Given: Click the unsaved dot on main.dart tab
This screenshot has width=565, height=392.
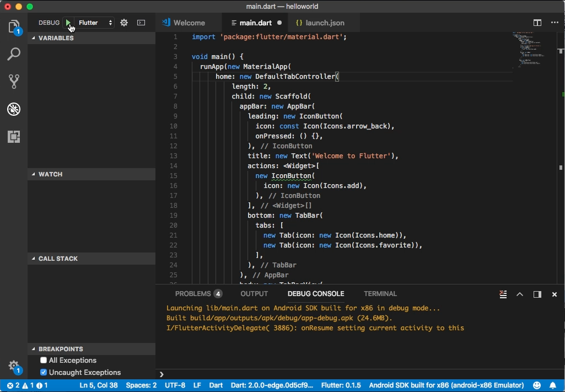Looking at the screenshot, I should pyautogui.click(x=279, y=23).
